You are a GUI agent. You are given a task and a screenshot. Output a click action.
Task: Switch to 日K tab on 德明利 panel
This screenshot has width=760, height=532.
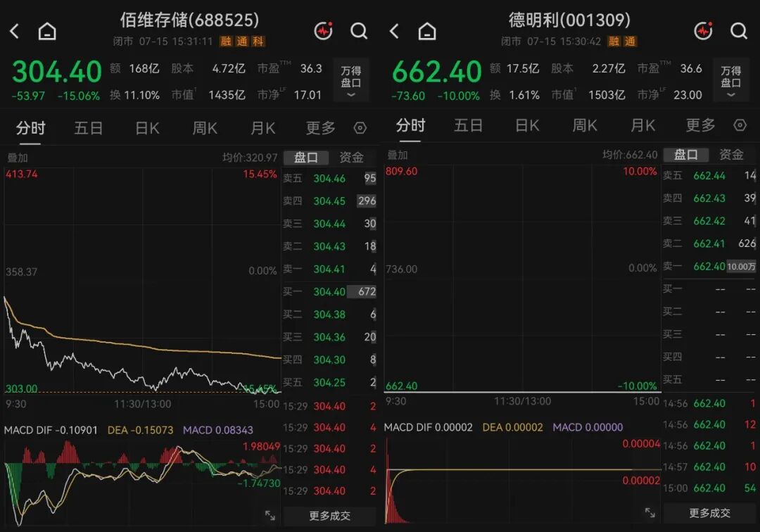527,125
